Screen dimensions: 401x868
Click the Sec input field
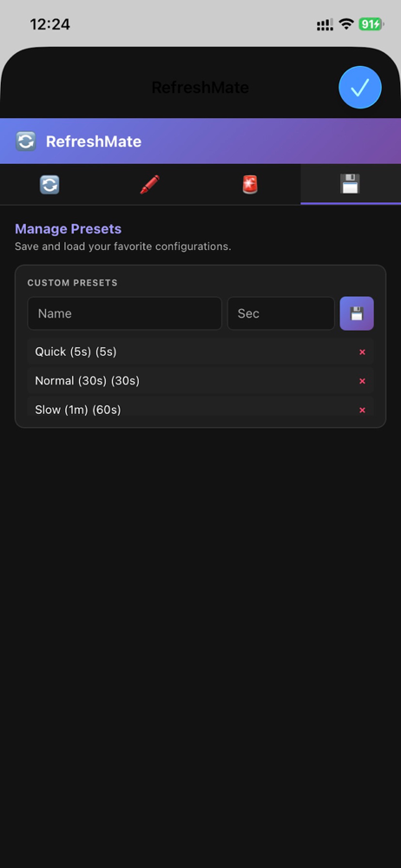[x=281, y=313]
